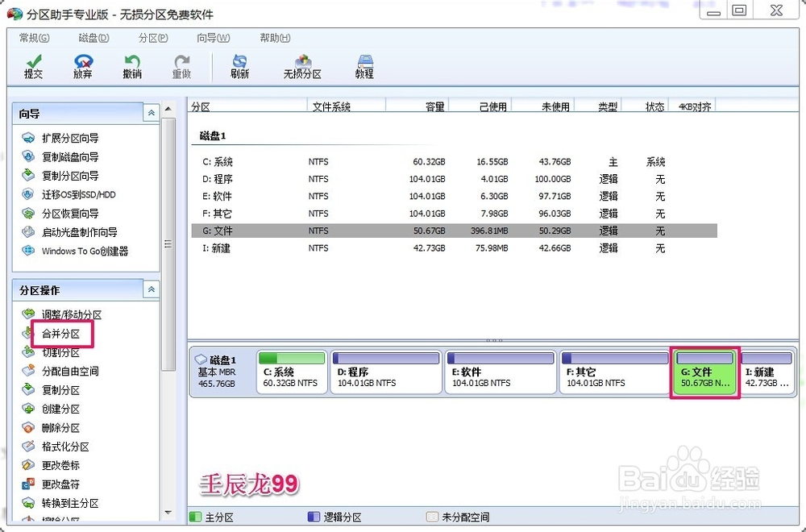Click the left sidebar scrollbar thumb
Image resolution: width=806 pixels, height=532 pixels.
[x=168, y=244]
